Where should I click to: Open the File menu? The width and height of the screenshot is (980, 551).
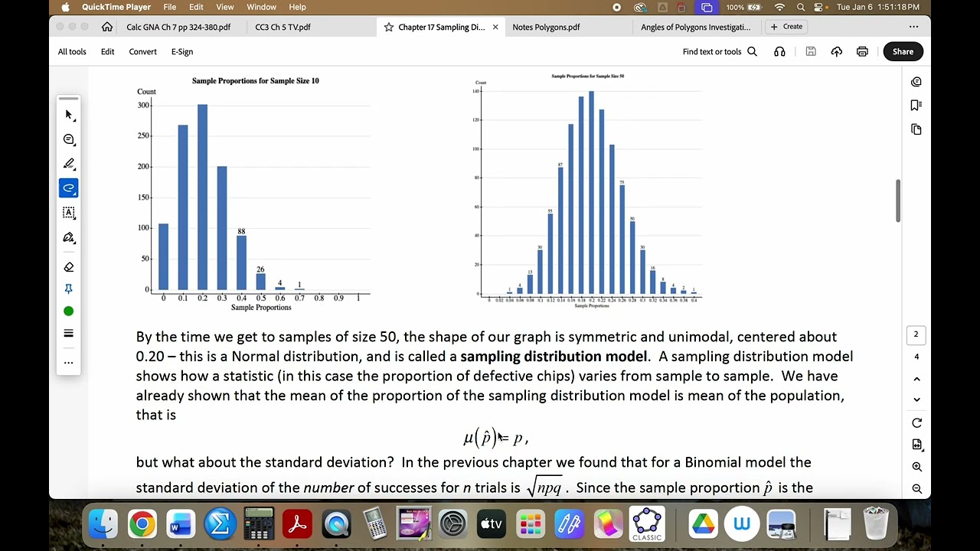169,7
